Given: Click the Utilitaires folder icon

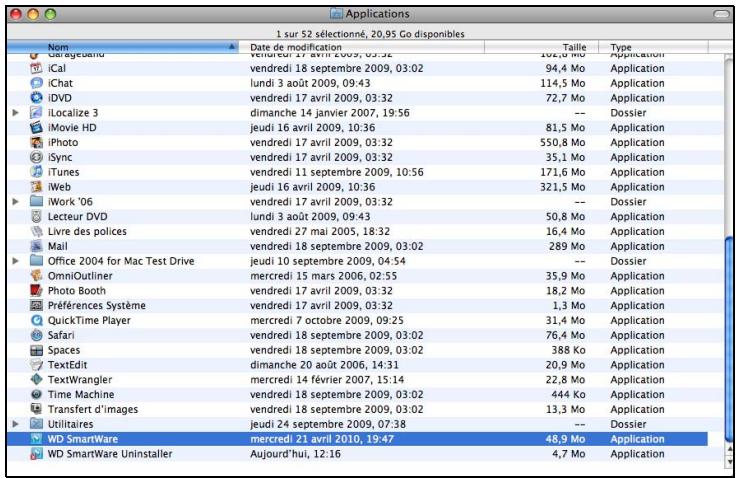Looking at the screenshot, I should pyautogui.click(x=36, y=424).
